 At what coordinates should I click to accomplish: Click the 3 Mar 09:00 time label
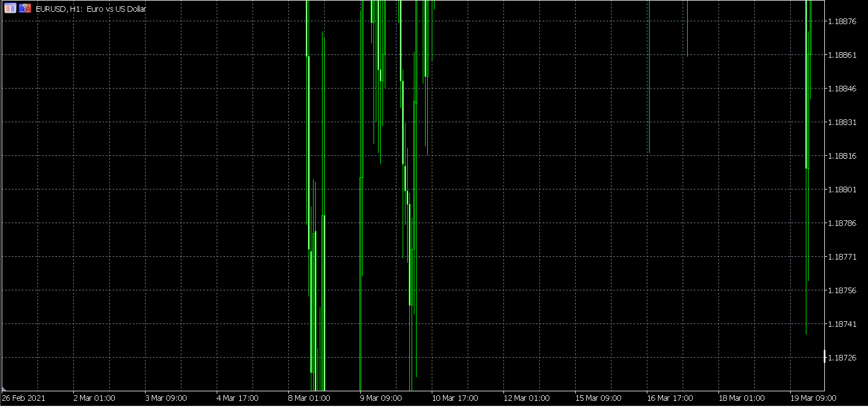(166, 399)
